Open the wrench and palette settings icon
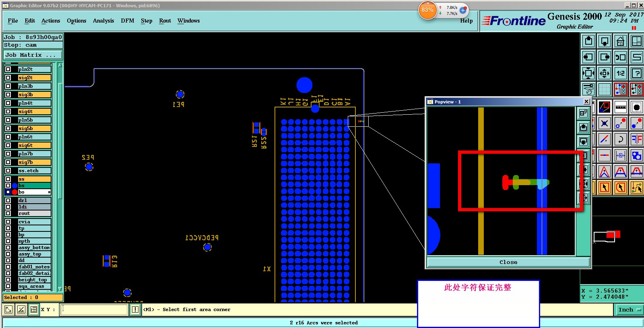 coord(588,89)
